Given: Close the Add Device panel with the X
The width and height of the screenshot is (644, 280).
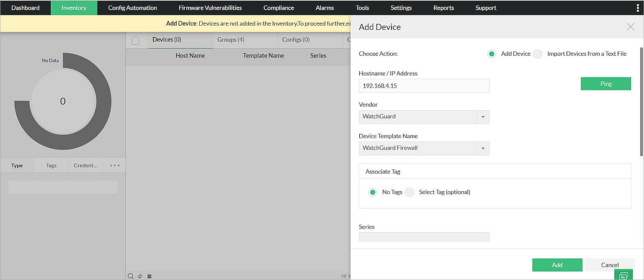Looking at the screenshot, I should 631,27.
